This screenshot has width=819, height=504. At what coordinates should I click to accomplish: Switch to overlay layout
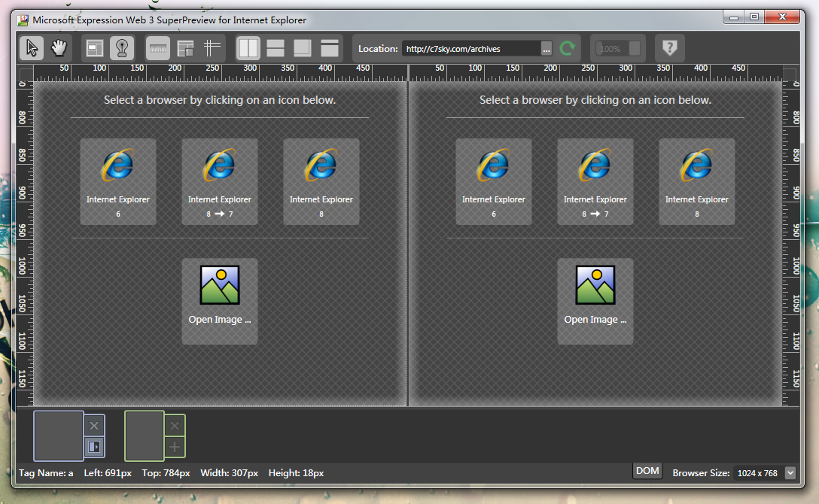(303, 48)
